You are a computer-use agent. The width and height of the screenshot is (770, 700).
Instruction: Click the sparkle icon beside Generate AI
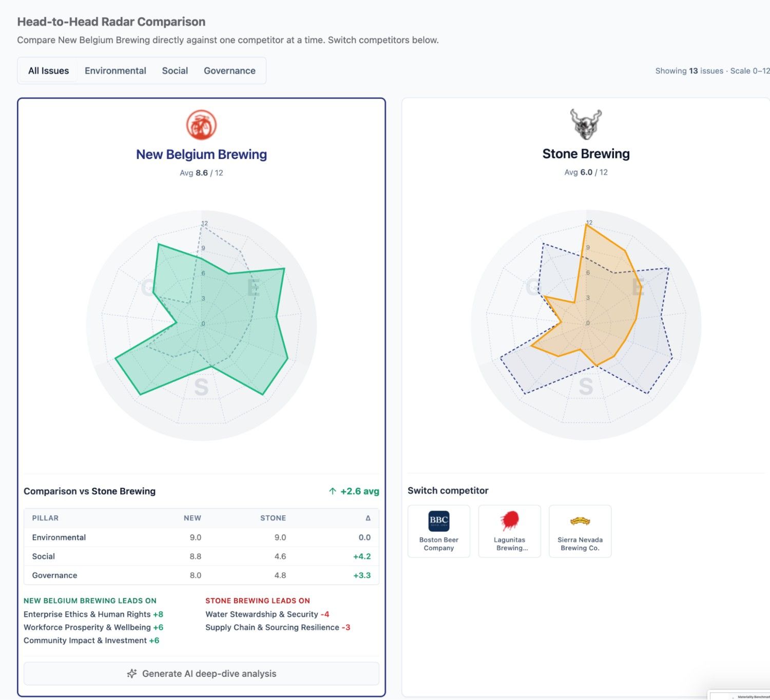point(132,673)
